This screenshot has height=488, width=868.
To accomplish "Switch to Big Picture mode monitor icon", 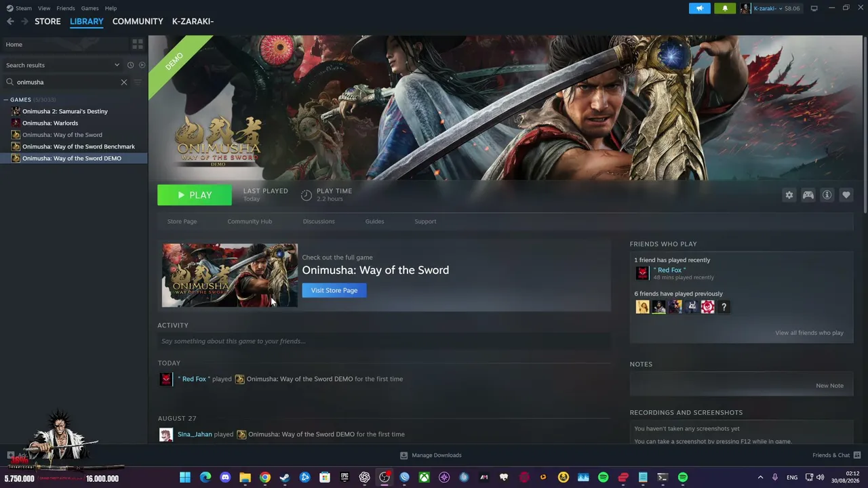I will coord(814,8).
